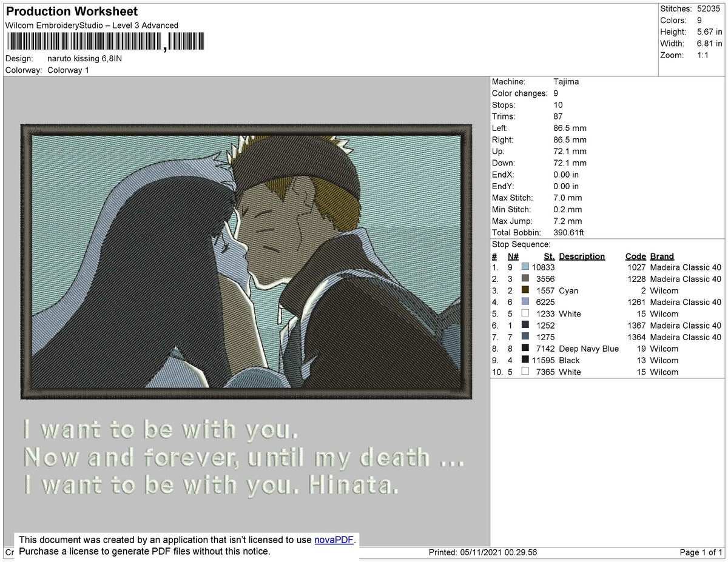
Task: Select the Width value 6.81 in
Action: 710,44
